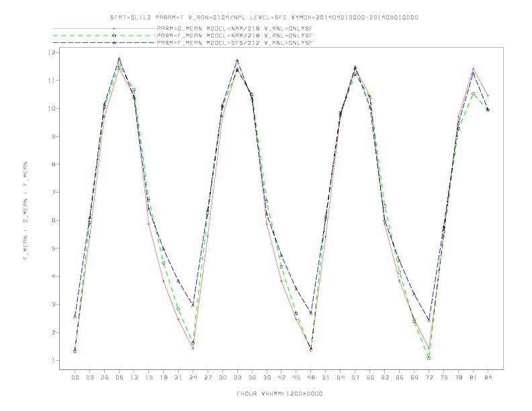The width and height of the screenshot is (532, 411).
Task: Click x-axis forecast hour label 24
Action: 193,377
